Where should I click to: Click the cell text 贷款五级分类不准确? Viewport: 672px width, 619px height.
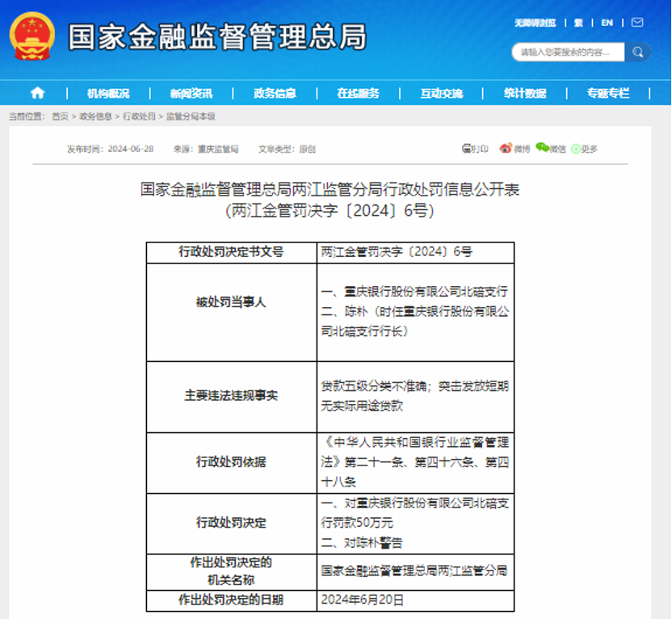(374, 385)
